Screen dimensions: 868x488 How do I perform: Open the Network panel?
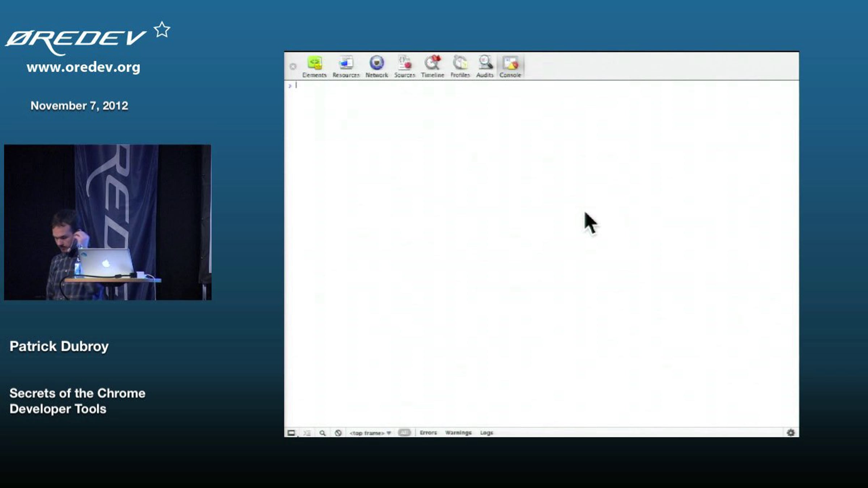click(376, 67)
